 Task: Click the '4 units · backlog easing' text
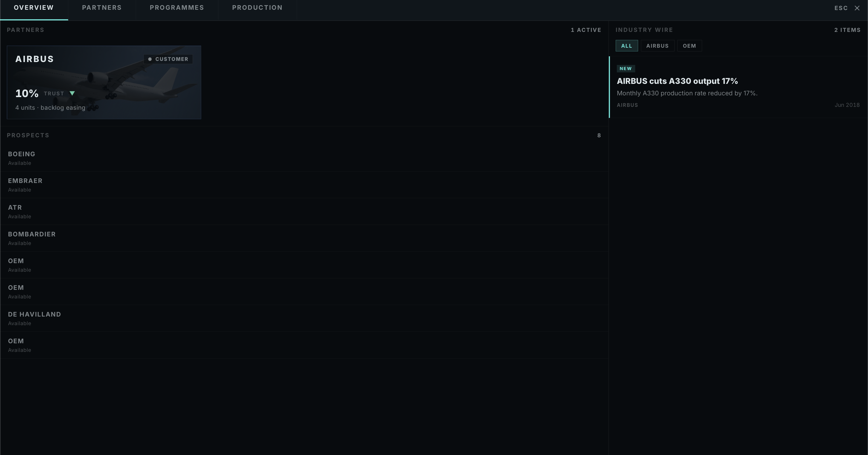coord(50,108)
